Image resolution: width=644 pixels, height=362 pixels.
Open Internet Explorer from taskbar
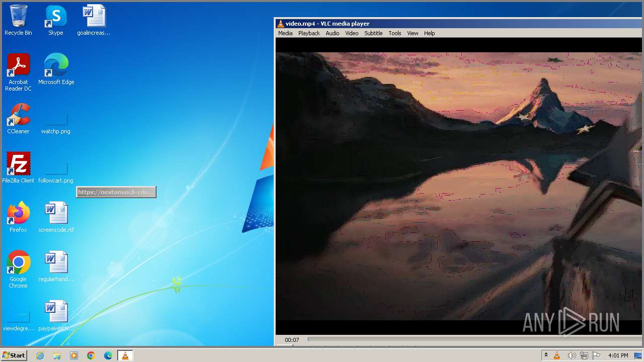(x=40, y=355)
